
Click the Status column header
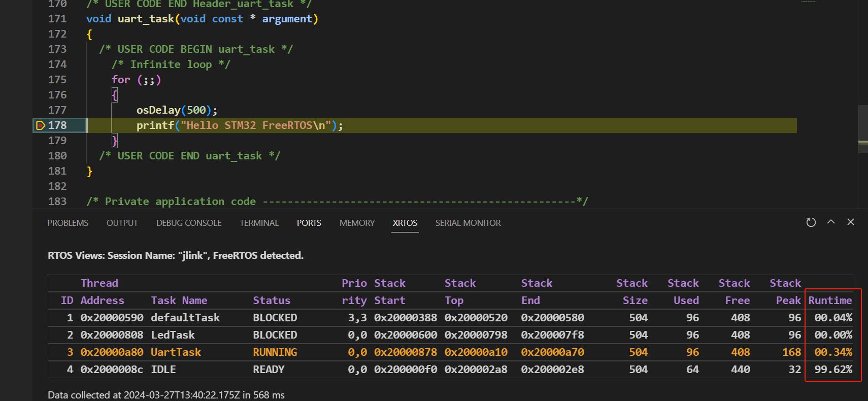[x=272, y=300]
